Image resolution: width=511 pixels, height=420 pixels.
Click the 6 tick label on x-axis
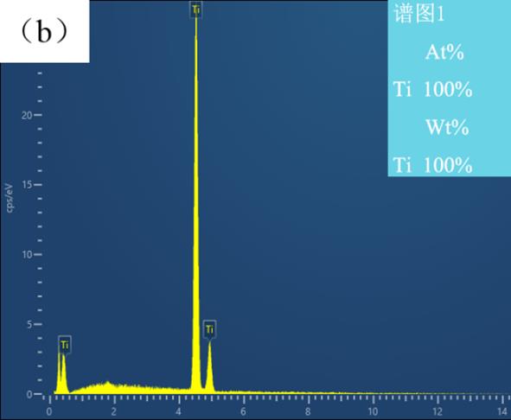243,411
